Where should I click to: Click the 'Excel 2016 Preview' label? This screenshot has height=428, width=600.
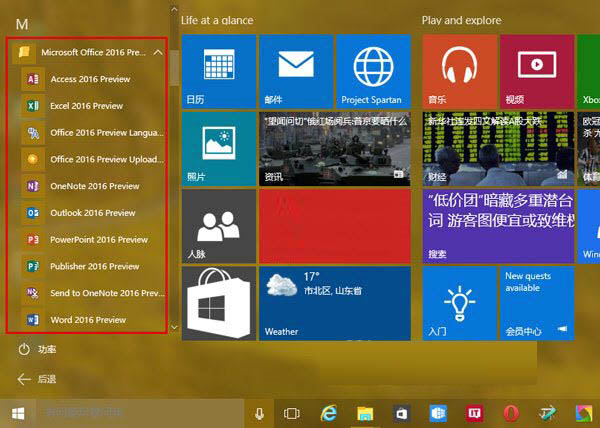click(x=86, y=106)
